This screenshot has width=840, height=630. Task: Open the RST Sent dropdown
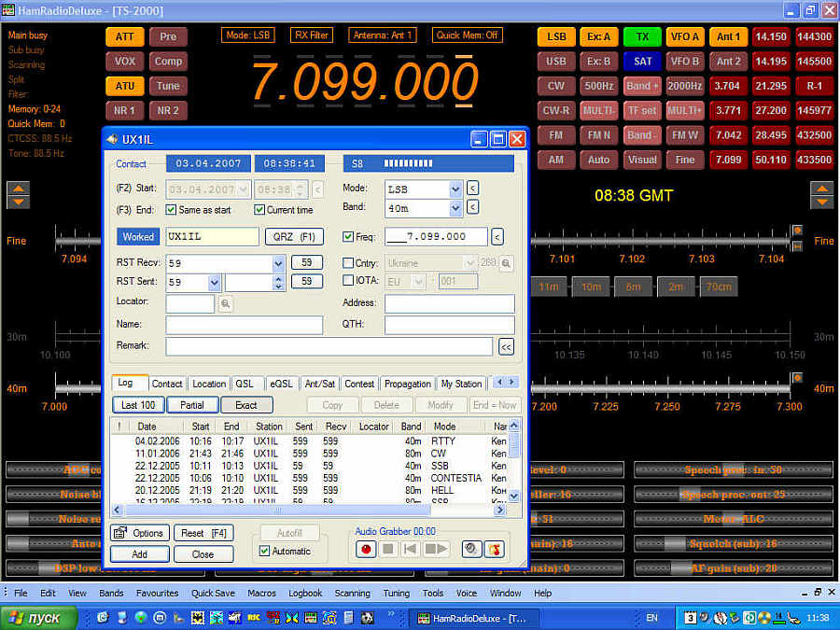[x=215, y=282]
